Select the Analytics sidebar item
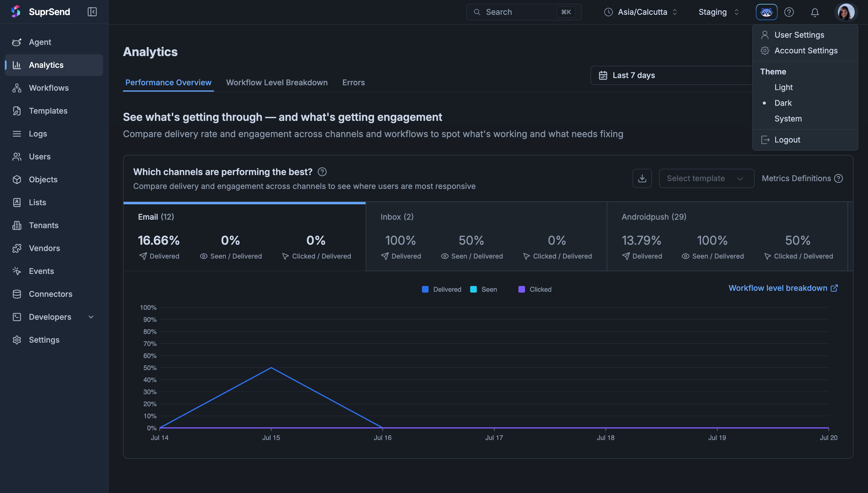868x493 pixels. point(54,65)
